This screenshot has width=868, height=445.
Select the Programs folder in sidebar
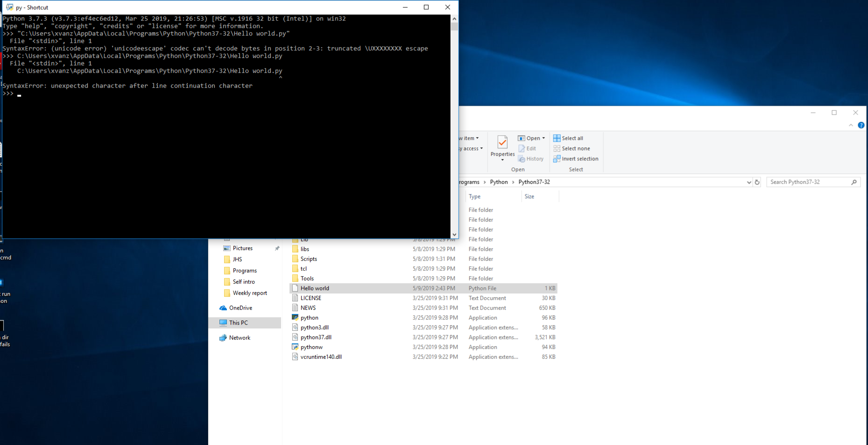pos(245,271)
